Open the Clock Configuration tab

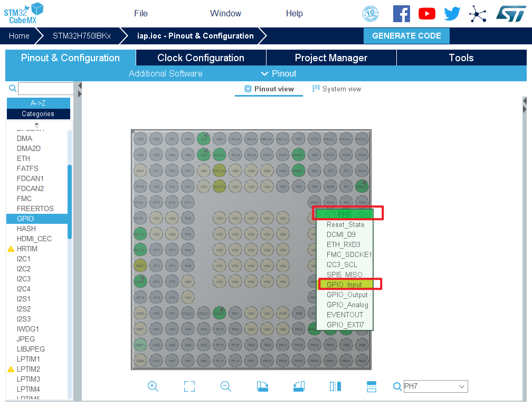(x=201, y=58)
